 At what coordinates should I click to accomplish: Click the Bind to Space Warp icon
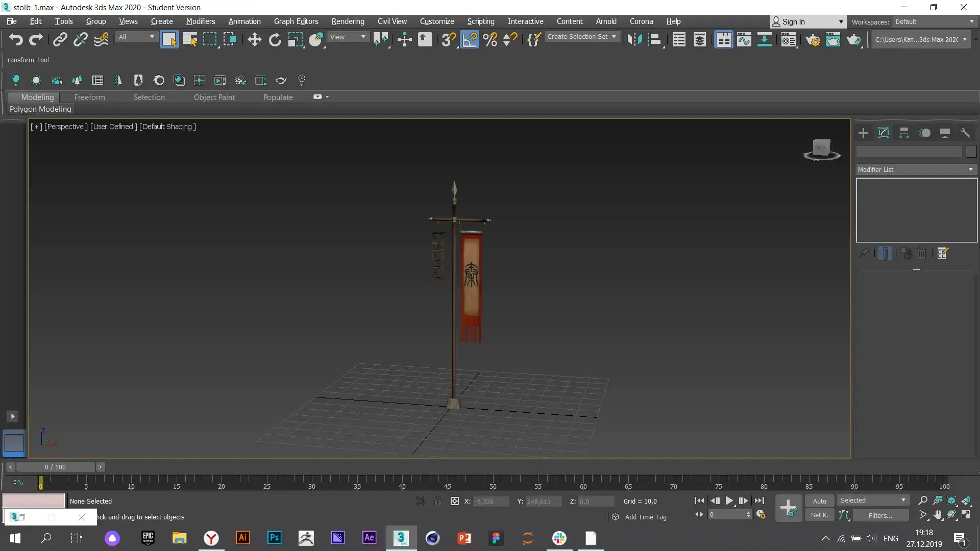click(x=101, y=39)
